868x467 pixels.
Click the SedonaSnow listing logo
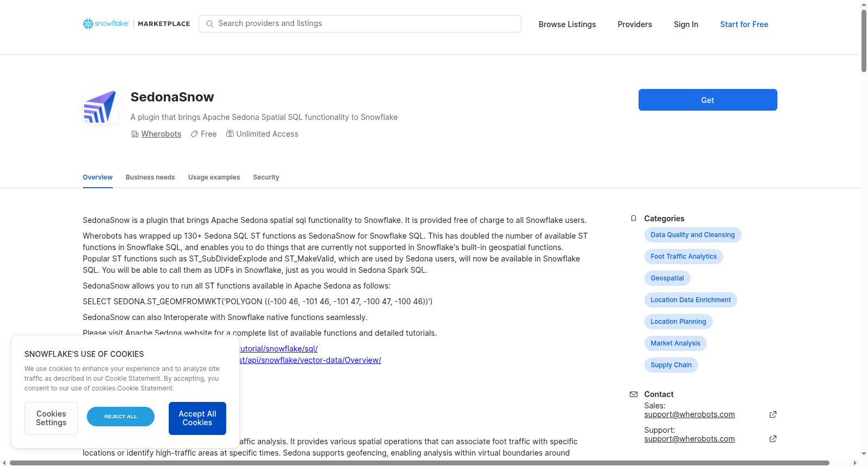tap(100, 106)
